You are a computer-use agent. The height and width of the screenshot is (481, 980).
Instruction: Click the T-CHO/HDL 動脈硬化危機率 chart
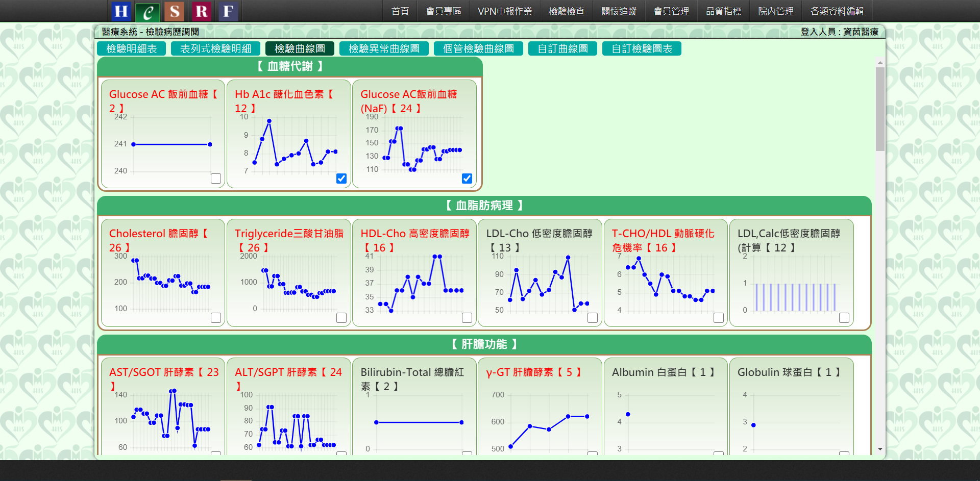pyautogui.click(x=666, y=284)
